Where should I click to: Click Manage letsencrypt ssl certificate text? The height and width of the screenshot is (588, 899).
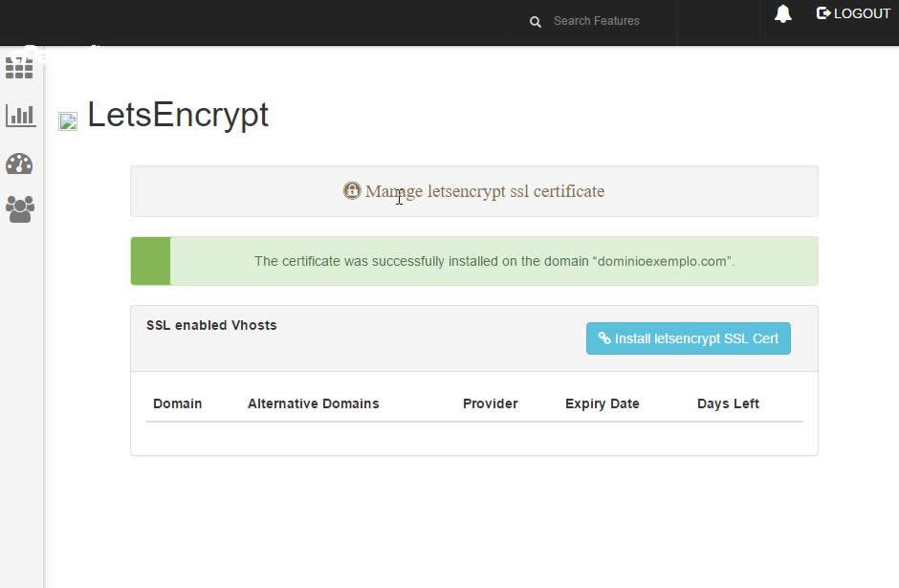click(485, 191)
